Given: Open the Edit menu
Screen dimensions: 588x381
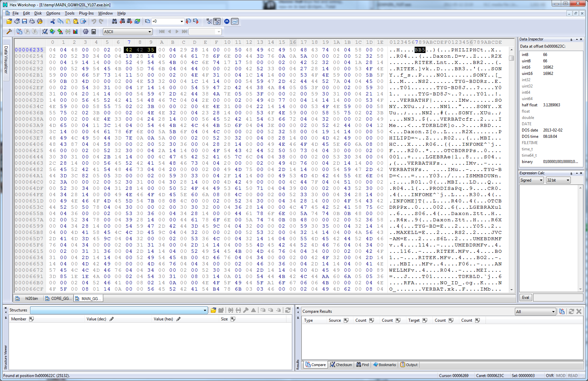Looking at the screenshot, I should [26, 13].
